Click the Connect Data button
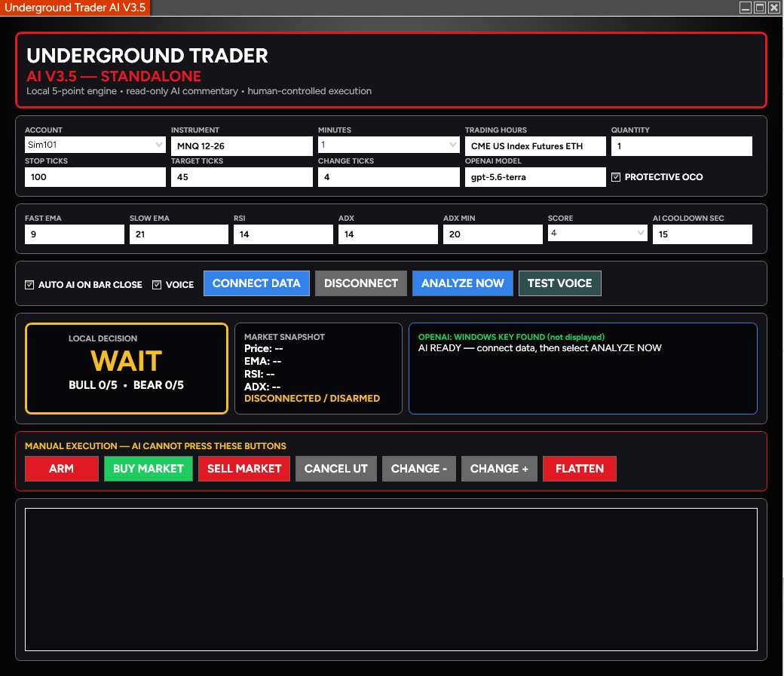 tap(256, 283)
